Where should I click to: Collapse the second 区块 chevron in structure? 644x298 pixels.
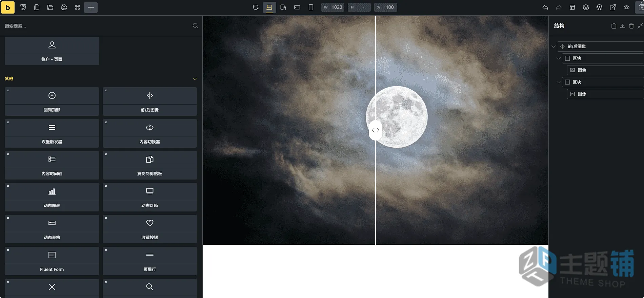[559, 82]
